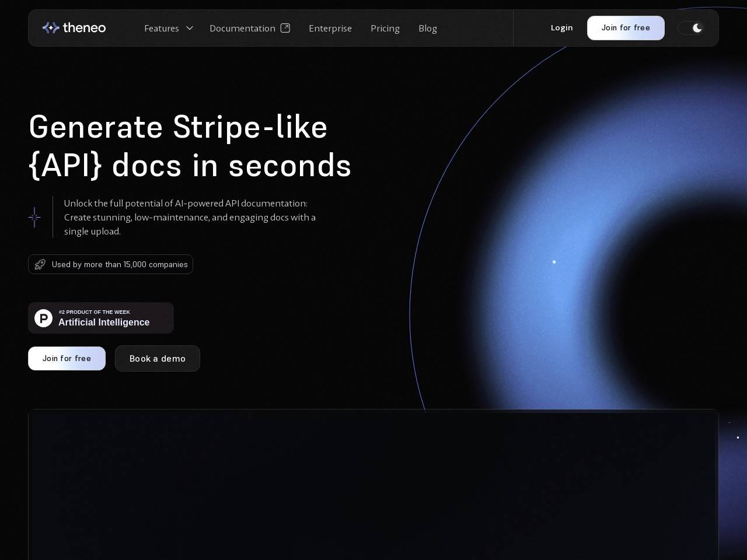Click the 'Unlock the full potential' description paragraph
Screen dimensions: 747x560
click(190, 217)
